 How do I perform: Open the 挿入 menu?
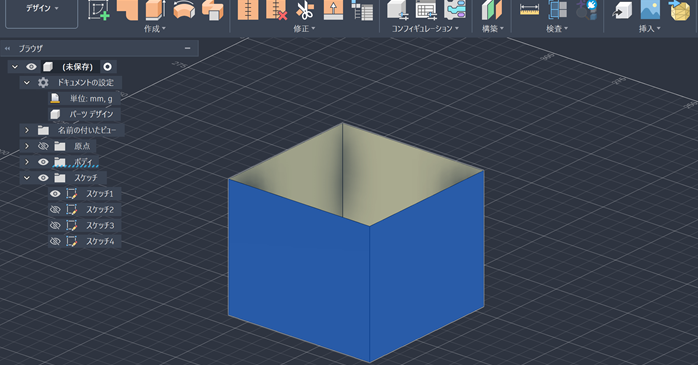point(649,29)
